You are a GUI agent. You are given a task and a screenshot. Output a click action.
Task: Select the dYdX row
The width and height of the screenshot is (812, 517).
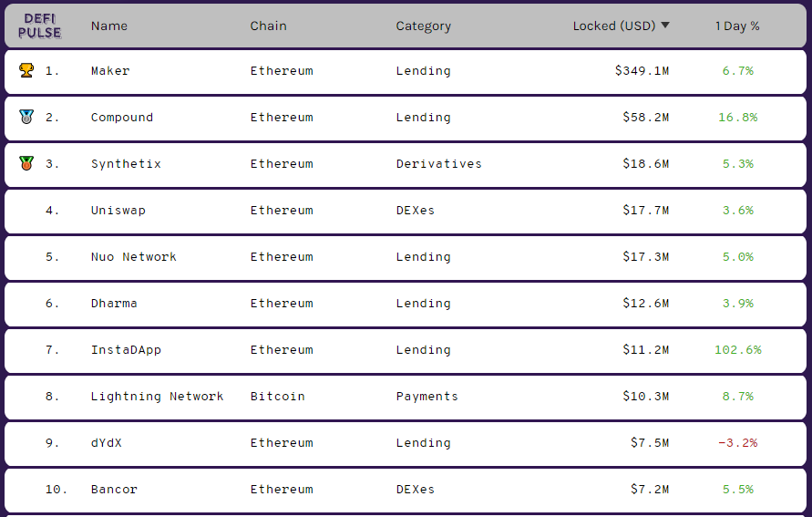click(406, 444)
